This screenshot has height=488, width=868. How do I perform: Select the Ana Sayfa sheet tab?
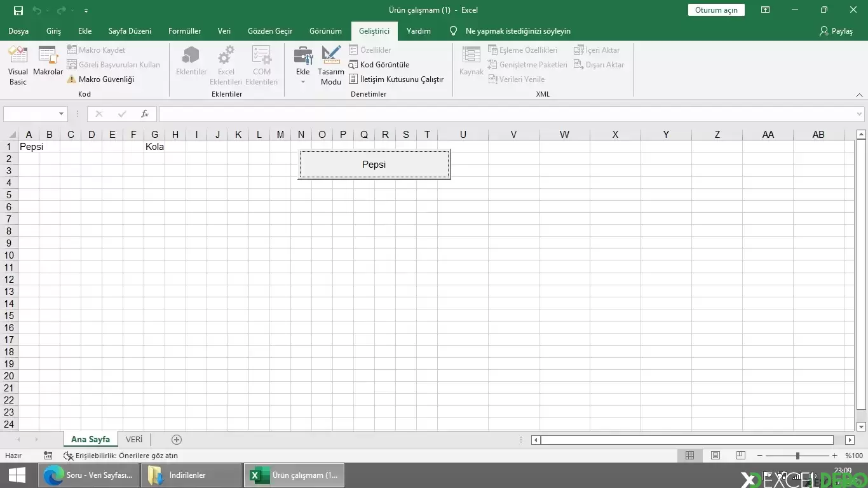(x=90, y=439)
